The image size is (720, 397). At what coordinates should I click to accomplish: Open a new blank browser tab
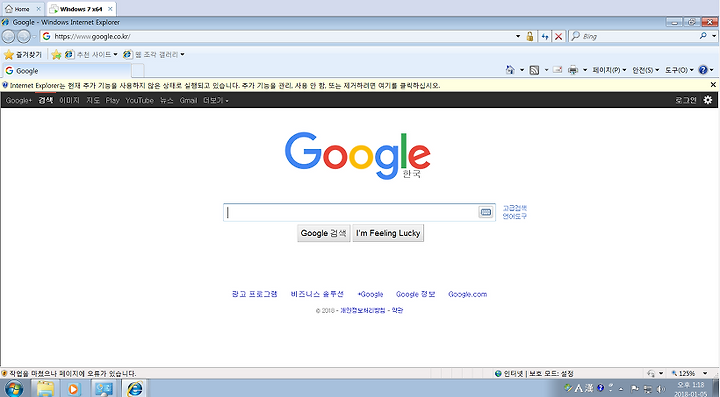138,71
